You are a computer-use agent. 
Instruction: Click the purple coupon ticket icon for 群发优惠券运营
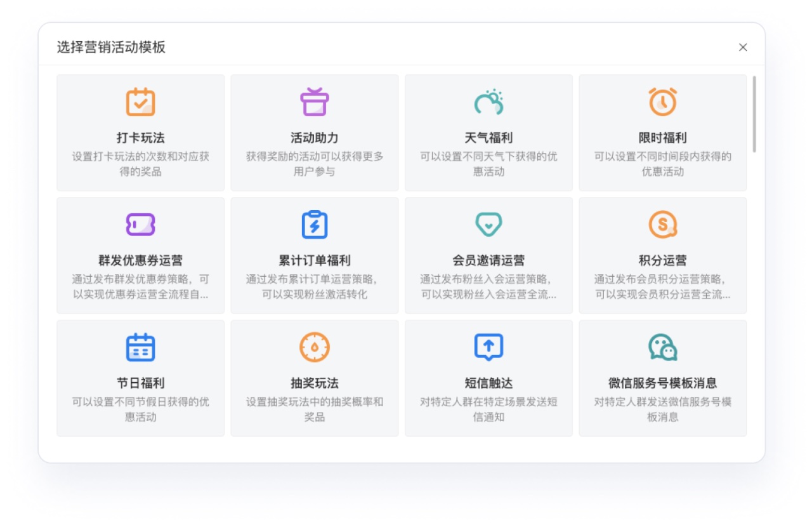coord(140,224)
